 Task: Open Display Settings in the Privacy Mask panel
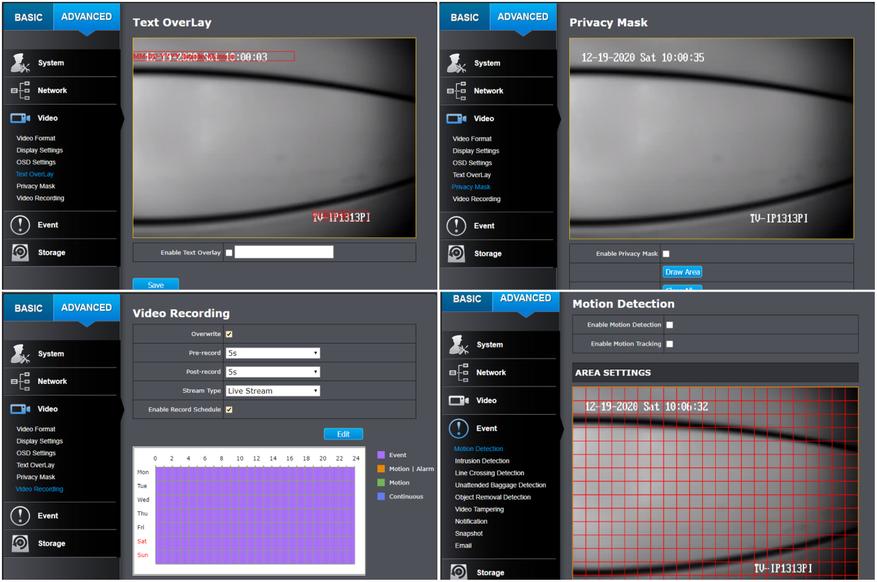pyautogui.click(x=476, y=151)
